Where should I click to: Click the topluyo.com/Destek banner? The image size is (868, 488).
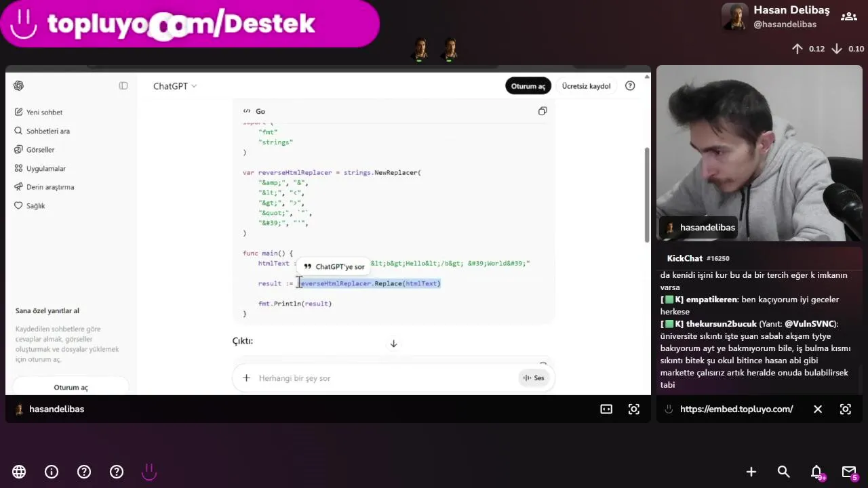pos(190,24)
